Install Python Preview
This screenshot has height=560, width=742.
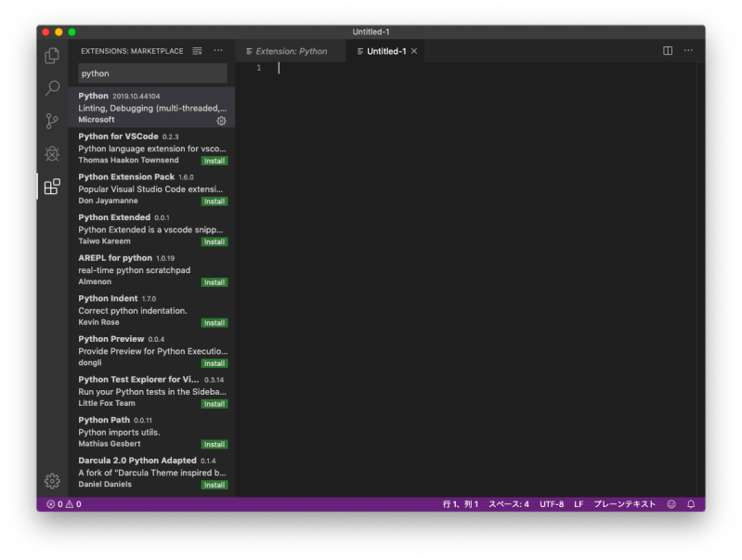tap(215, 363)
